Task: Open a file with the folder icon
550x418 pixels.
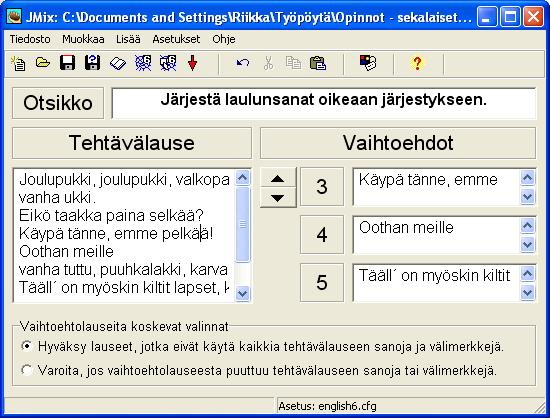Action: click(x=43, y=63)
